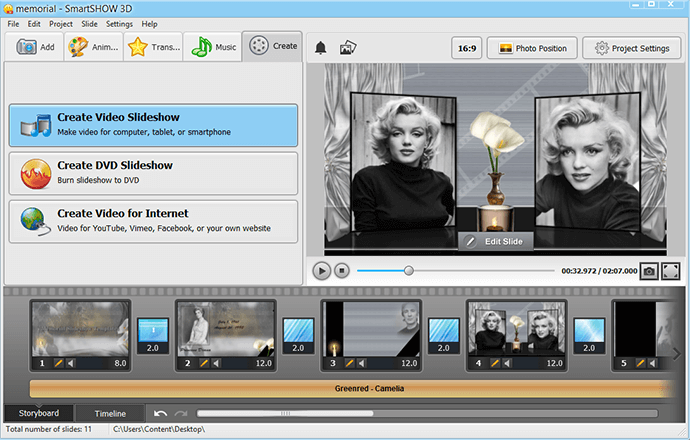
Task: Switch to Timeline view
Action: [x=110, y=414]
